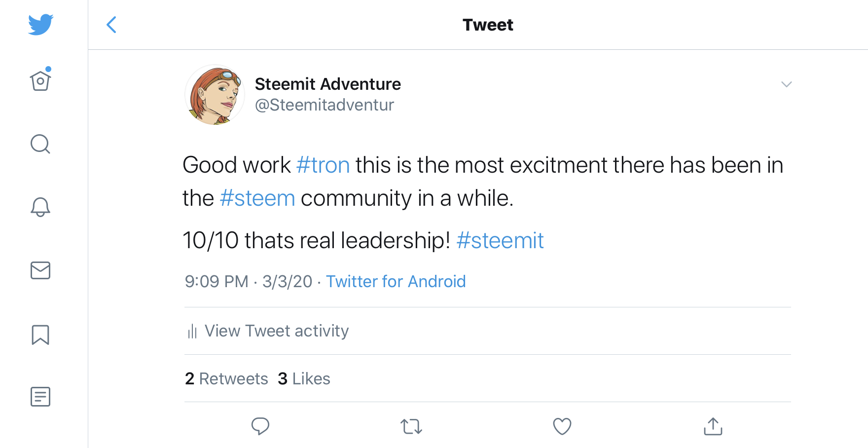Open the Bookmarks icon
Image resolution: width=868 pixels, height=448 pixels.
[x=40, y=335]
